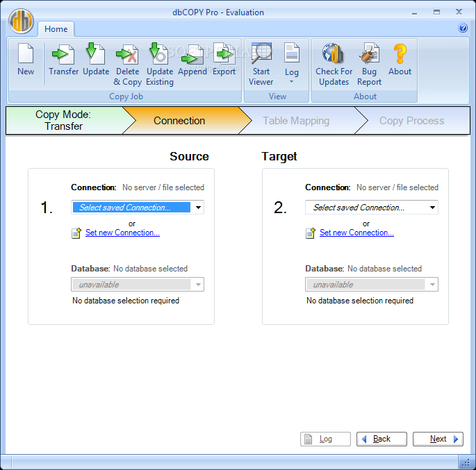Click the window resize grip

click(466, 463)
